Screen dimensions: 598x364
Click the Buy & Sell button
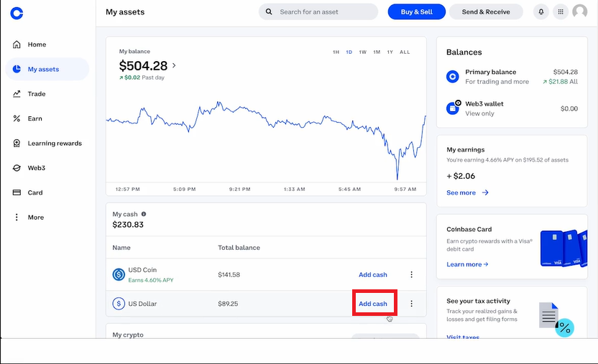[416, 11]
